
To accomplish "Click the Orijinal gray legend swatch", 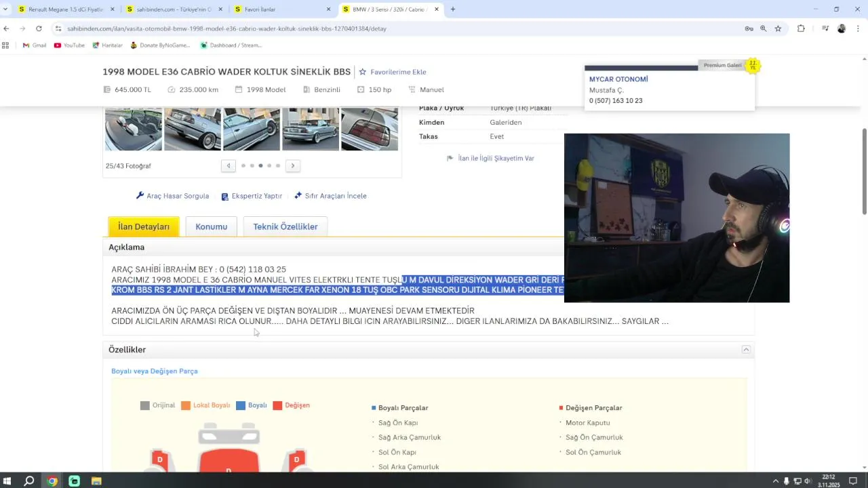I will 144,405.
